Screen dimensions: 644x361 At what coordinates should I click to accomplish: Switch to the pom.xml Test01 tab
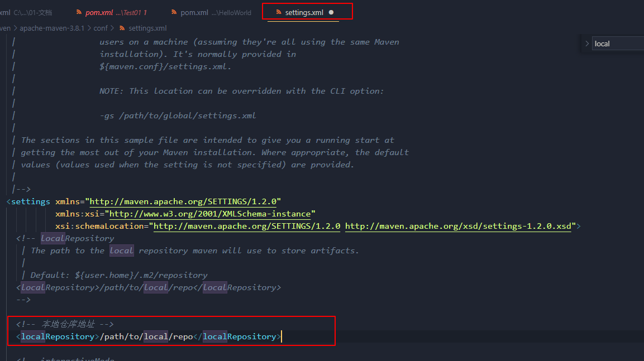pos(115,12)
